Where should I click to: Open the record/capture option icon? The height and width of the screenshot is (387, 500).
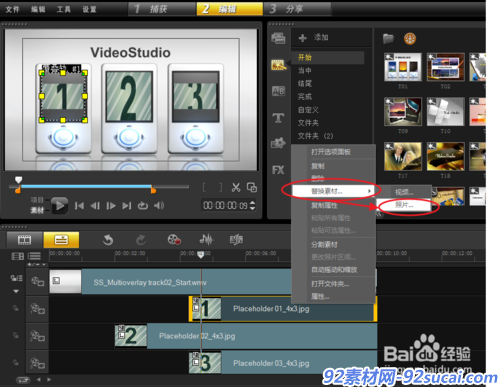pos(174,239)
